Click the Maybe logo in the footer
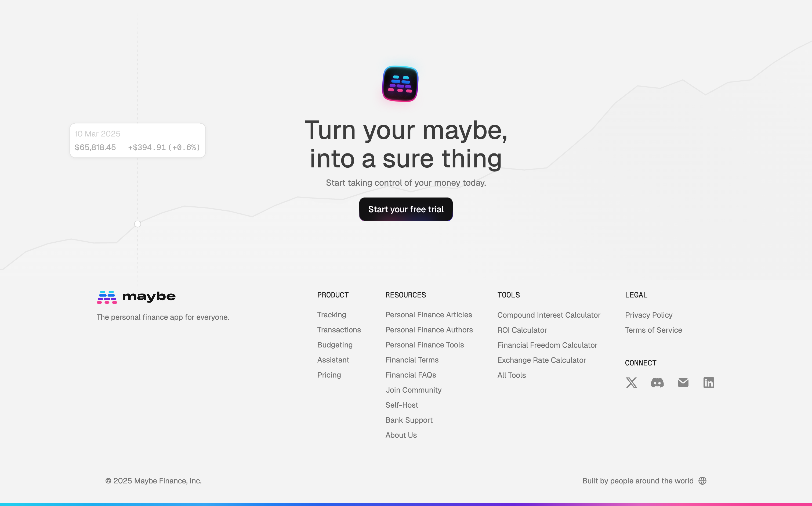This screenshot has height=506, width=812. pos(136,296)
